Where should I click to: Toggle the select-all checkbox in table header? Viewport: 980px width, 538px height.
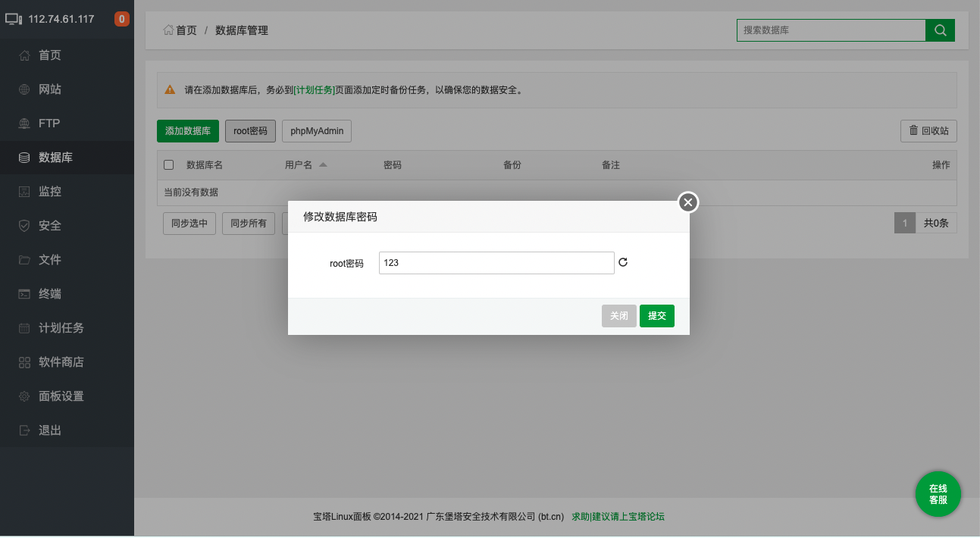(x=169, y=164)
